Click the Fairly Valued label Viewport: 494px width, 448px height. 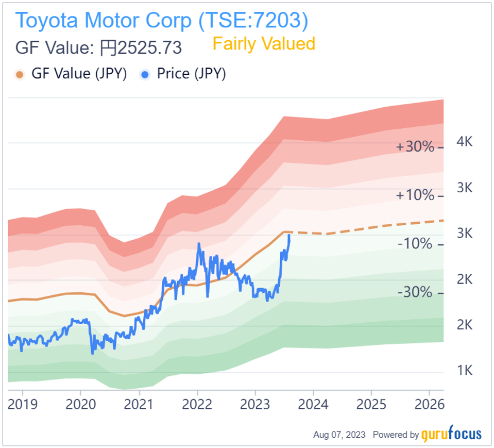[263, 44]
